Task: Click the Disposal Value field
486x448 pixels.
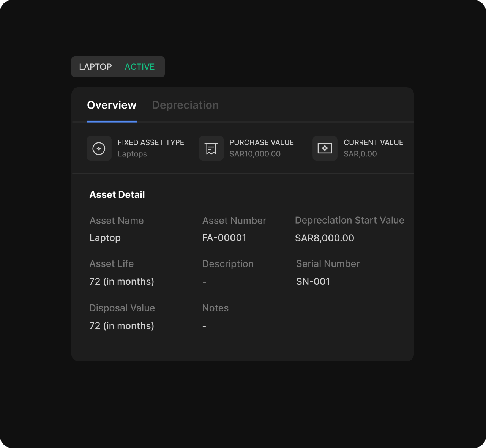Action: tap(122, 308)
